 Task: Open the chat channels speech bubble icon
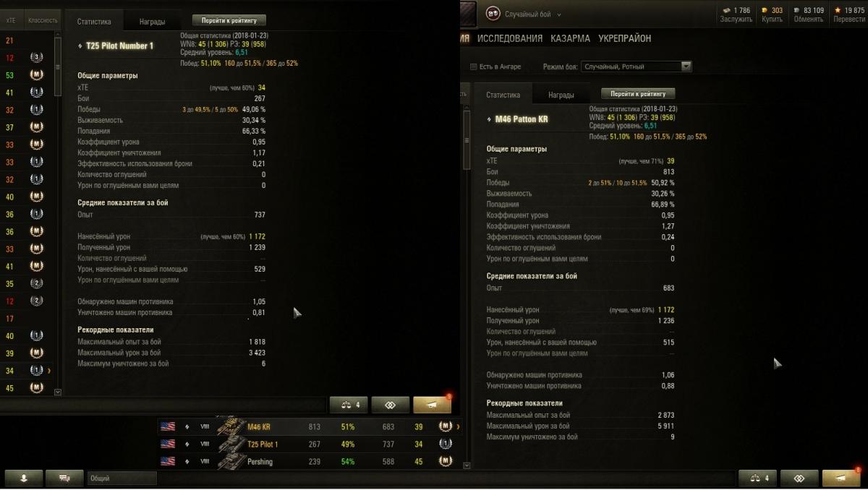tap(64, 478)
